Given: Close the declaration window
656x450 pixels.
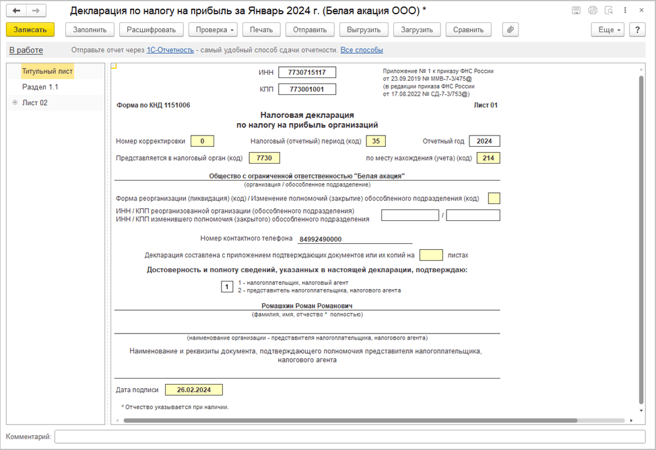Looking at the screenshot, I should 641,10.
